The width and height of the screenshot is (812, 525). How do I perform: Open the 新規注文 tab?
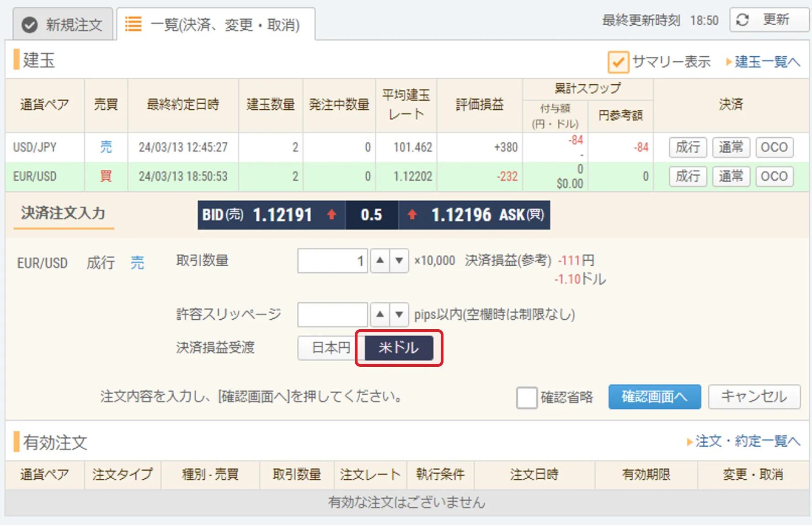(63, 25)
